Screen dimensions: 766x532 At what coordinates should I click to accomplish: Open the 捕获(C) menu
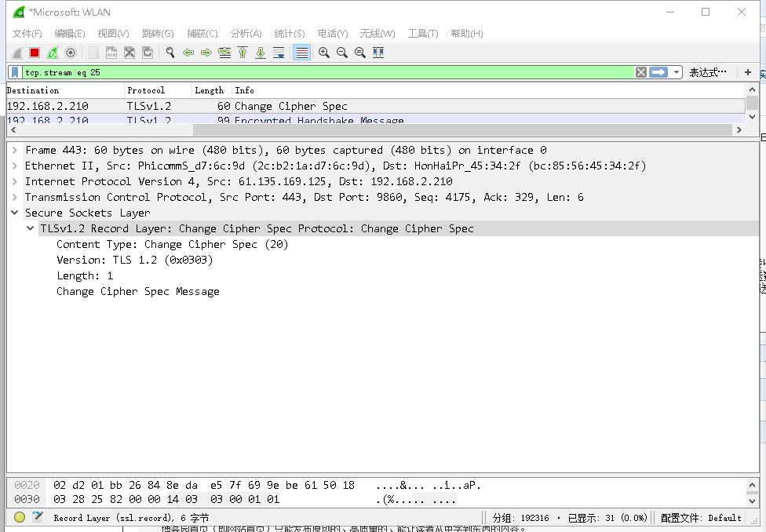(x=202, y=33)
